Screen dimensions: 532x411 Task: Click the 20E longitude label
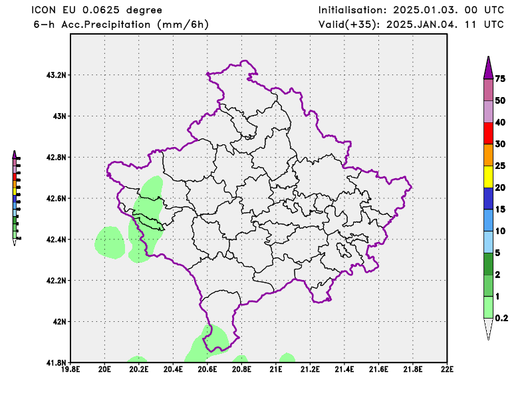click(x=104, y=369)
